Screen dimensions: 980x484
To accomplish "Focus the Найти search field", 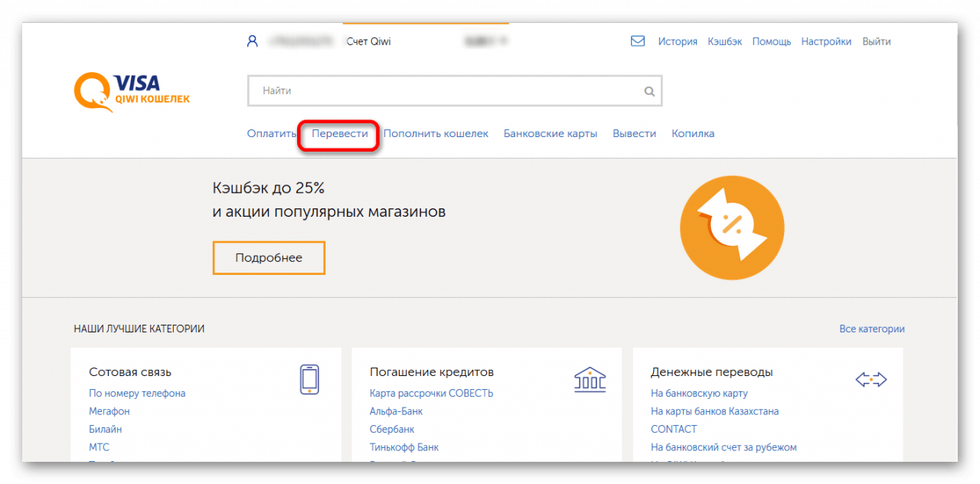I will click(444, 91).
